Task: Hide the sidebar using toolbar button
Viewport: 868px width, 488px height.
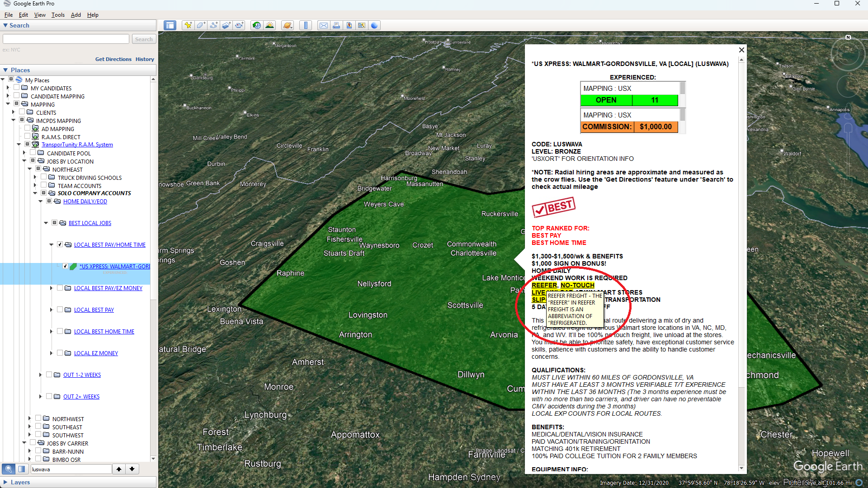Action: pyautogui.click(x=170, y=25)
